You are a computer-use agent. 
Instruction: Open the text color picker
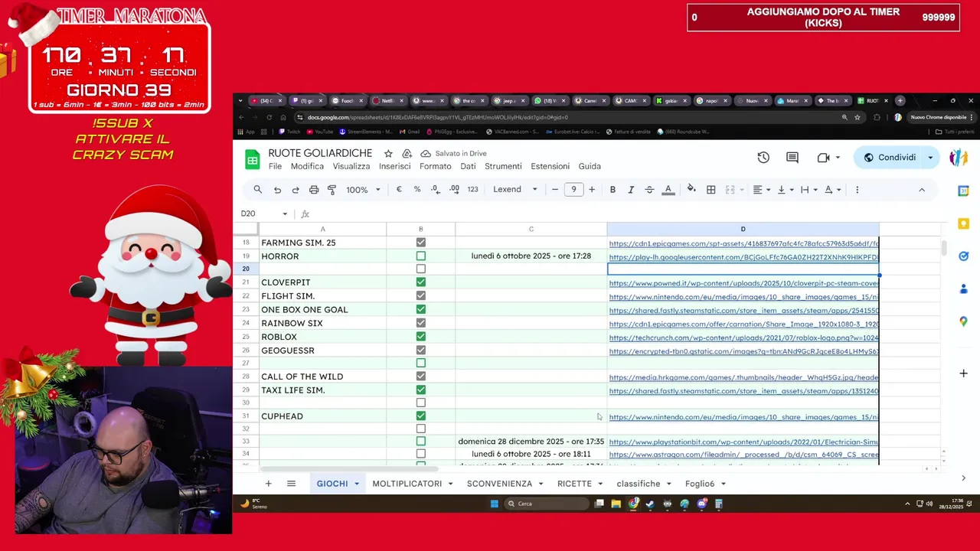coord(668,190)
